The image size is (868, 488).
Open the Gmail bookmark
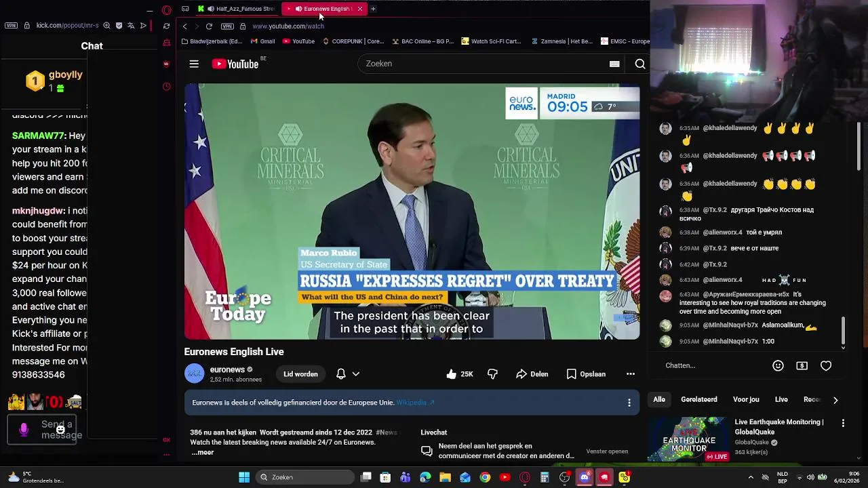(262, 41)
